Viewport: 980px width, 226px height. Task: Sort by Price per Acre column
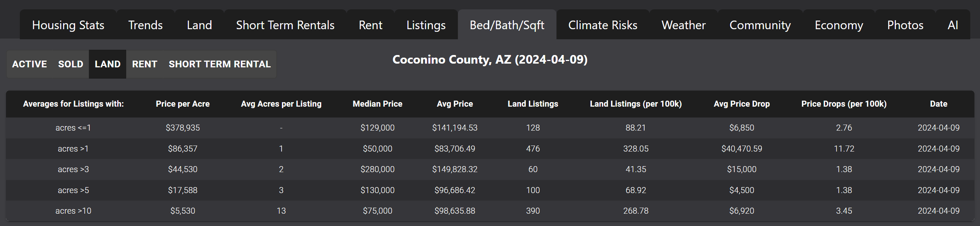pyautogui.click(x=183, y=104)
